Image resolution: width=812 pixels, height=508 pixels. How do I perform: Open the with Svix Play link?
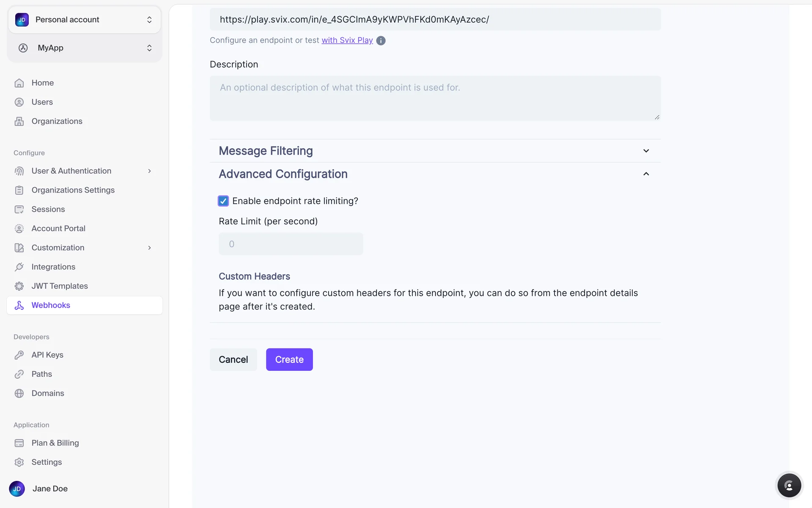(347, 40)
